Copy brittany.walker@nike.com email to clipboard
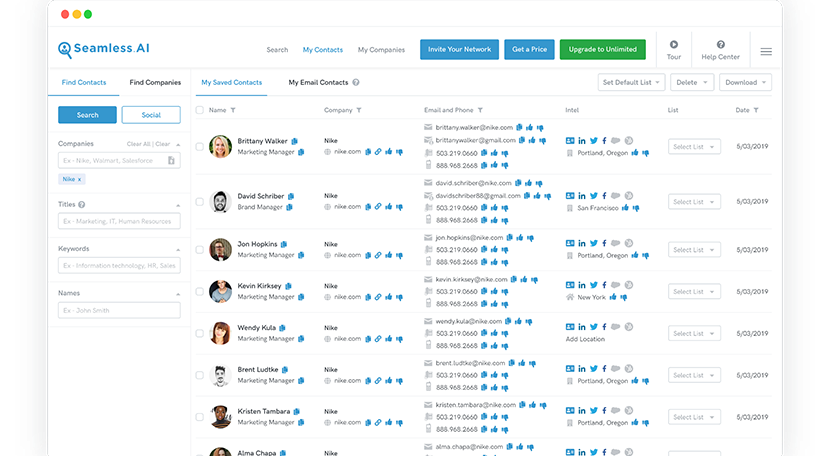The height and width of the screenshot is (456, 828). (519, 127)
